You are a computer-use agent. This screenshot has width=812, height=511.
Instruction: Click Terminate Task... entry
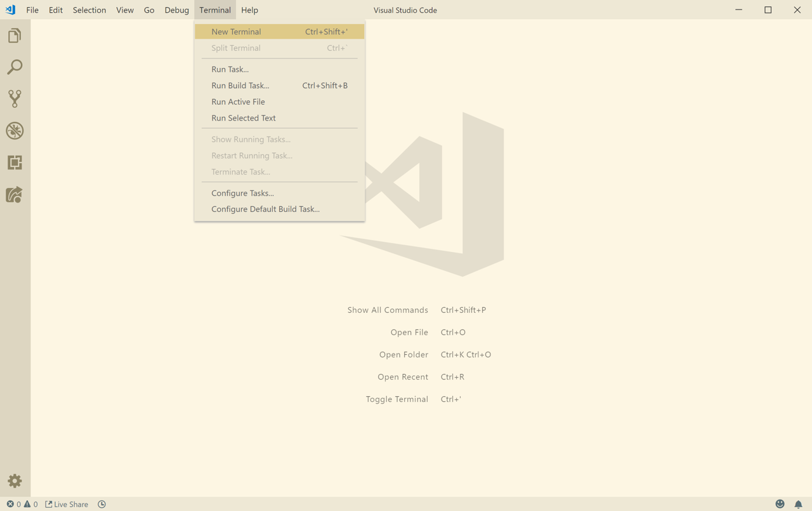pyautogui.click(x=280, y=172)
